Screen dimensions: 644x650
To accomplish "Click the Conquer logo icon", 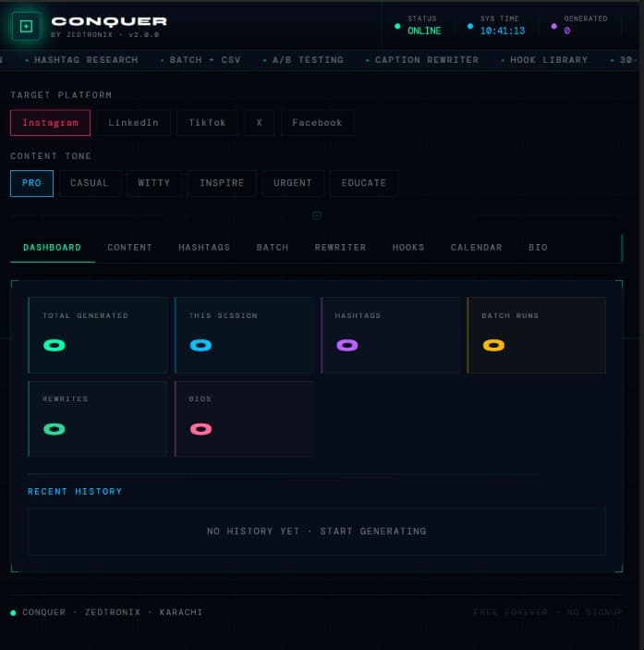I will (26, 27).
